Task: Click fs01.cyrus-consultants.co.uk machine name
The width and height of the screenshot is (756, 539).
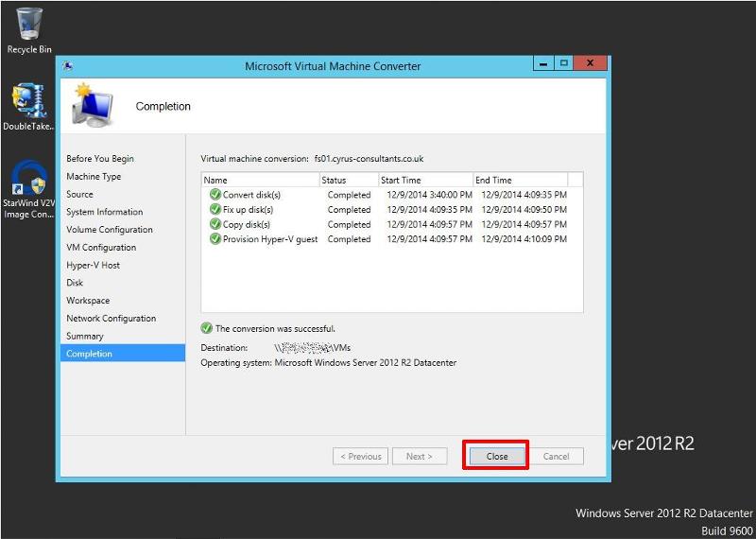Action: [x=369, y=158]
